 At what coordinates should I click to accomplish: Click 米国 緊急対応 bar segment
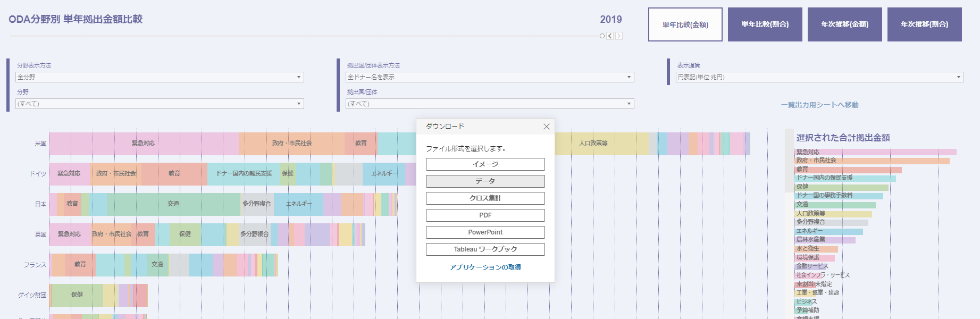point(144,144)
